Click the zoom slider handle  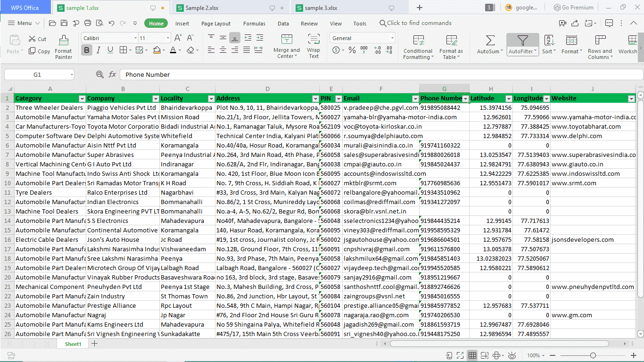tap(593, 355)
